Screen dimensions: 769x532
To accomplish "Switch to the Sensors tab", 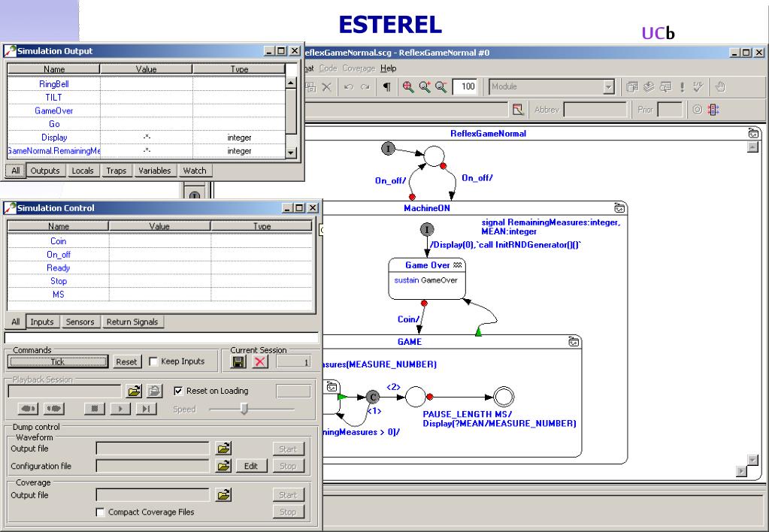I will pos(80,322).
